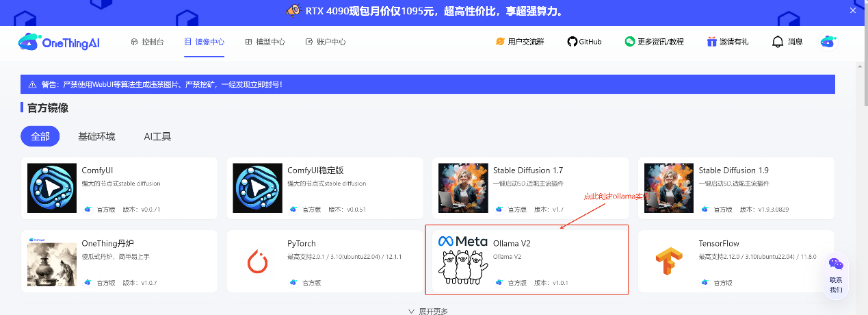
Task: Switch to the 模型中心 tab
Action: point(265,42)
